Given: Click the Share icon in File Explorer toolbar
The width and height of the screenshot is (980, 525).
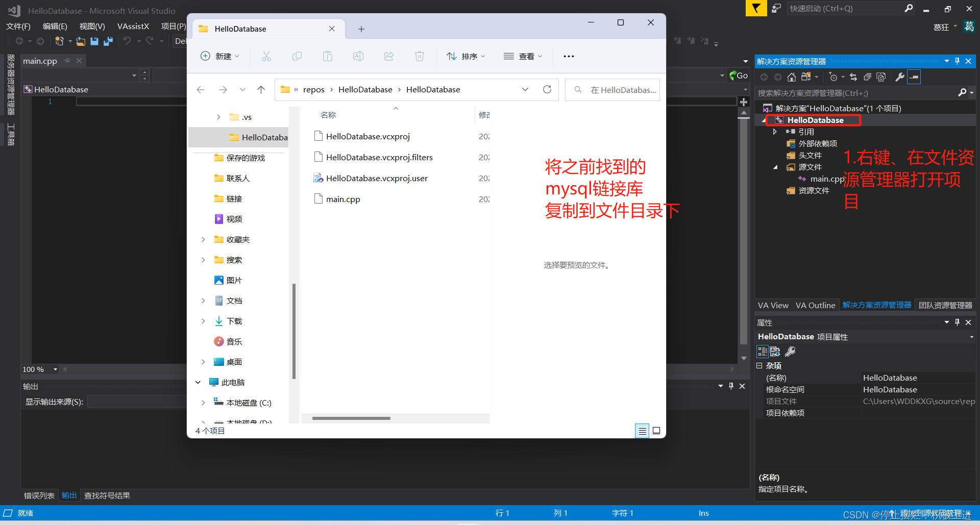Looking at the screenshot, I should 389,56.
